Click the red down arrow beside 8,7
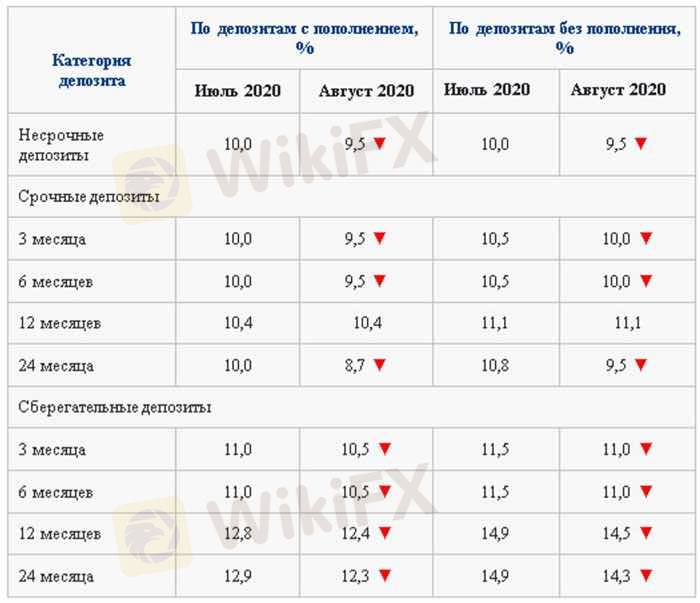Viewport: 700px width, 603px height. tap(380, 366)
